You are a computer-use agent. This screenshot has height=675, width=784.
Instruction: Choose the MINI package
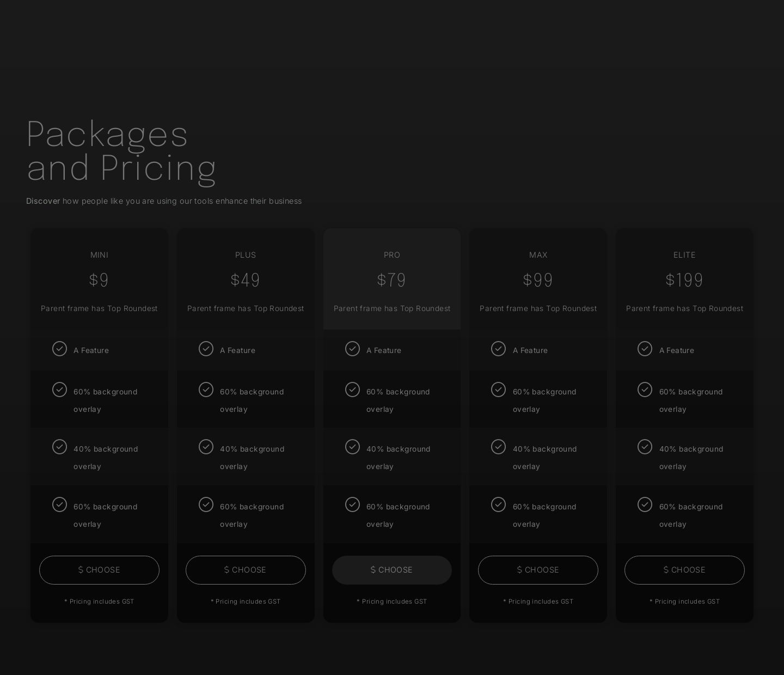(x=99, y=570)
